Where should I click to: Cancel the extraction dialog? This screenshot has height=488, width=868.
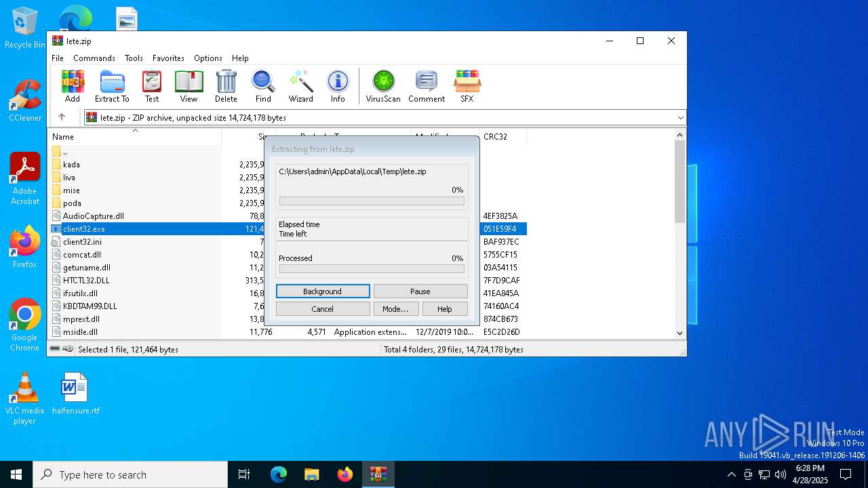pos(323,309)
